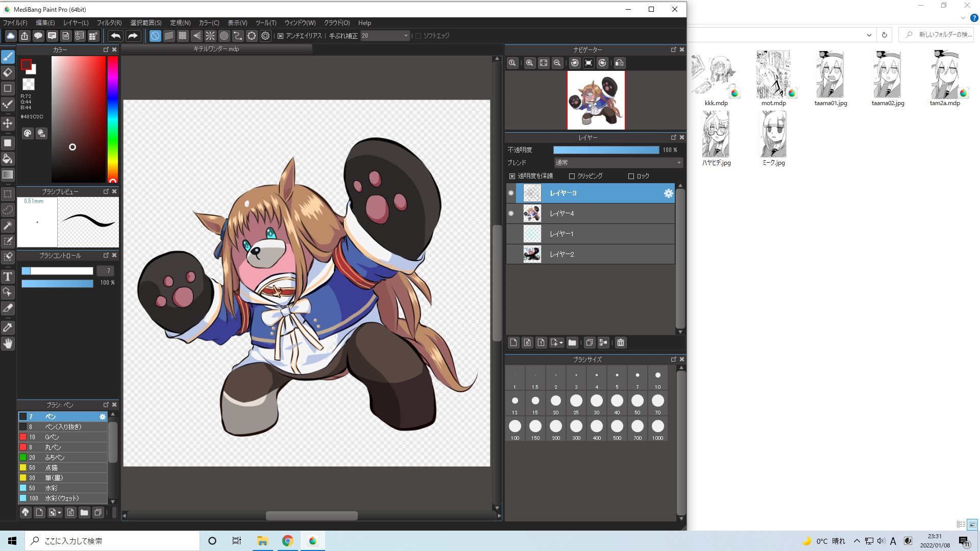Open Chrome from the taskbar

coord(288,541)
